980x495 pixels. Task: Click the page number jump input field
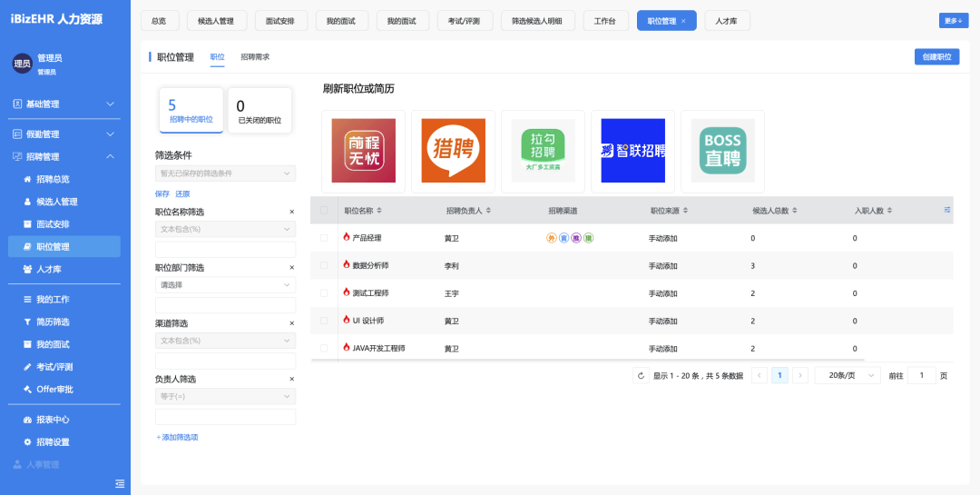[x=921, y=375]
